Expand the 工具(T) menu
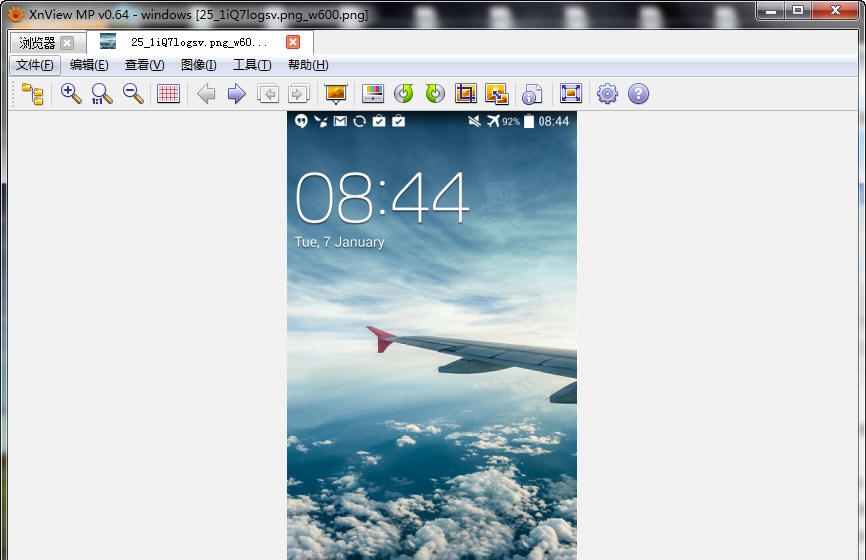The image size is (866, 560). click(x=252, y=65)
